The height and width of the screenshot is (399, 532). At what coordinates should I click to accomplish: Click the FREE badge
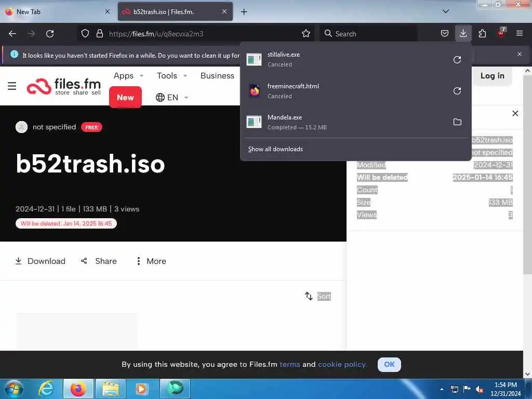(x=91, y=127)
